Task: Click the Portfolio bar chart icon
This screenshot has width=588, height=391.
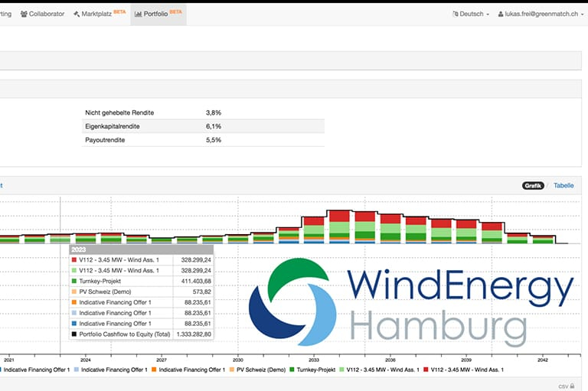Action: [x=138, y=14]
